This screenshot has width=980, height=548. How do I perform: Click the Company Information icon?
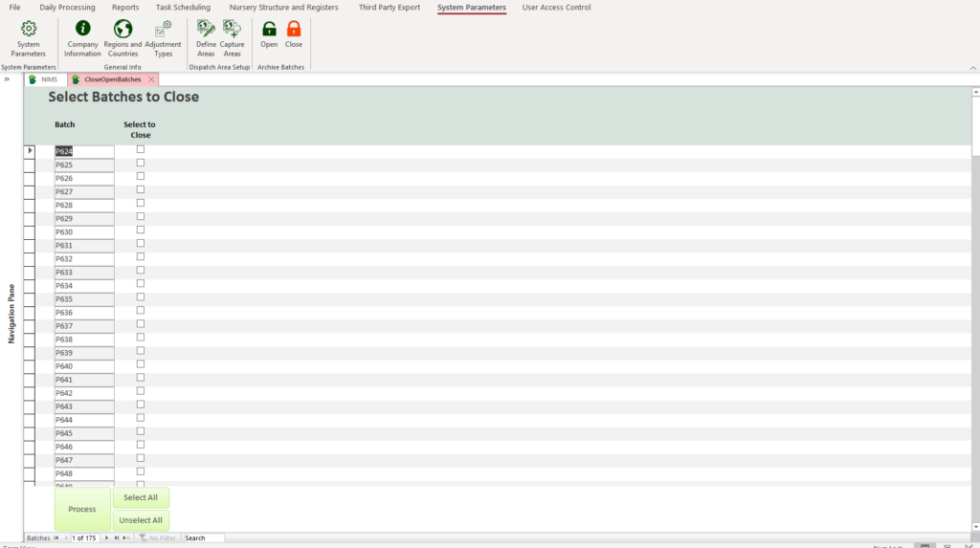point(82,31)
